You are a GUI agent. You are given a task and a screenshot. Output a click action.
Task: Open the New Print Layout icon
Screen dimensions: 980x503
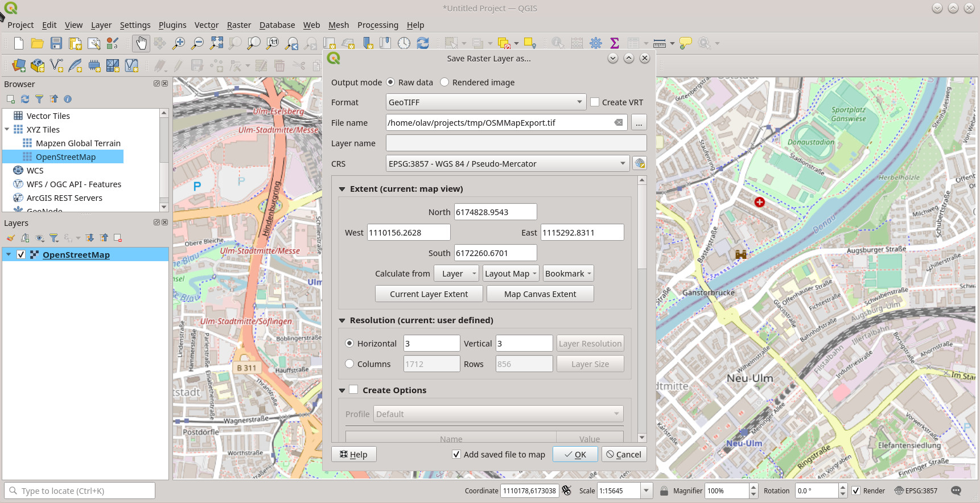tap(75, 43)
